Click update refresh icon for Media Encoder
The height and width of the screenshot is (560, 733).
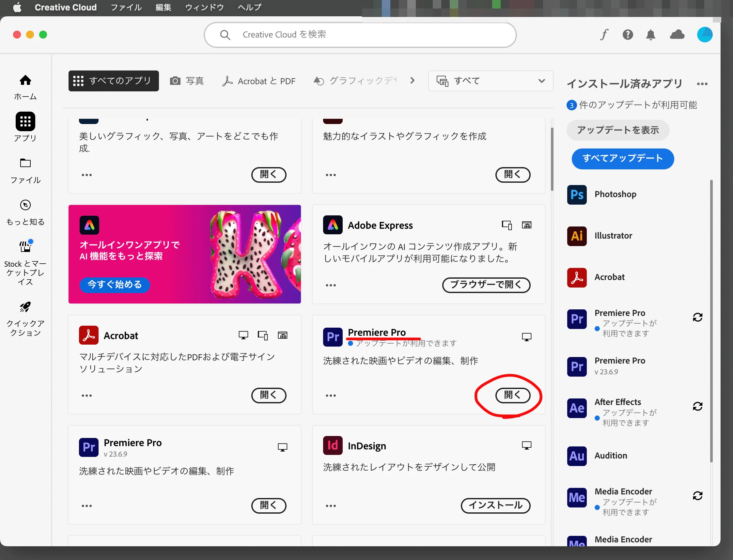(x=697, y=496)
